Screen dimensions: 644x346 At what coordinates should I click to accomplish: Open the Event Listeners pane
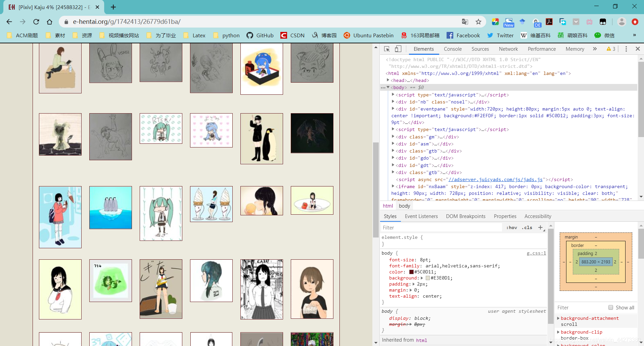click(x=421, y=216)
